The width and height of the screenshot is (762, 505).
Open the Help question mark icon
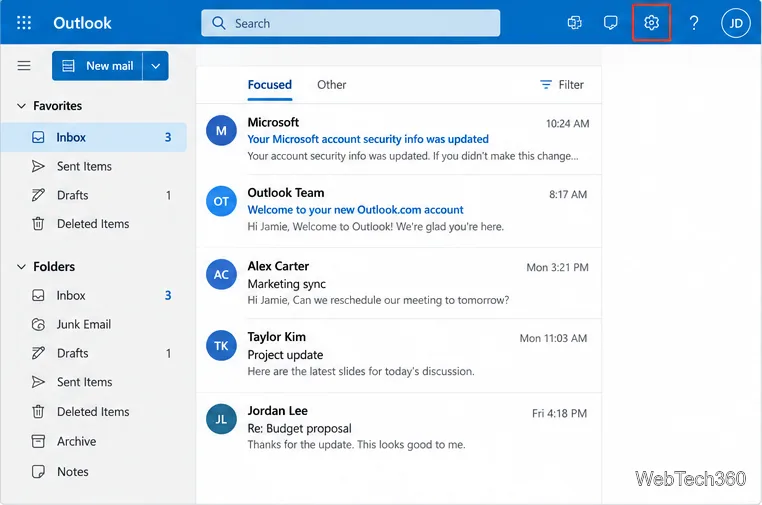[694, 23]
